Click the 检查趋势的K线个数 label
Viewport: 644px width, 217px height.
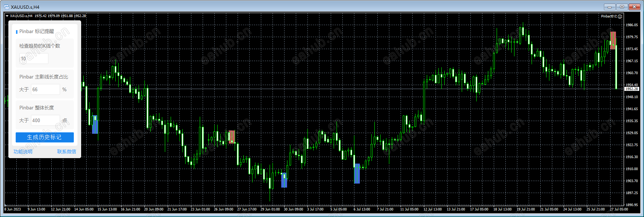pos(40,46)
